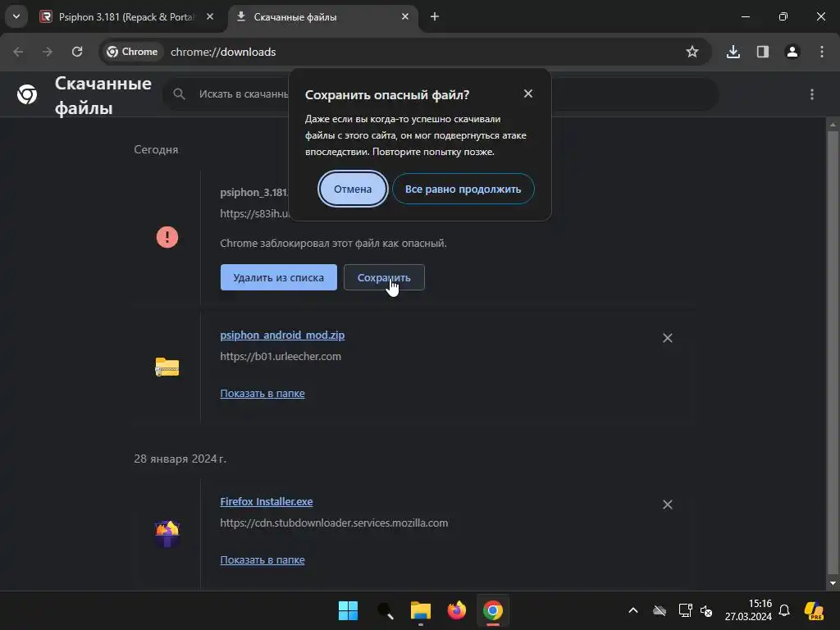
Task: Click 'Chrome заблокировал этот файл' message
Action: pos(333,243)
